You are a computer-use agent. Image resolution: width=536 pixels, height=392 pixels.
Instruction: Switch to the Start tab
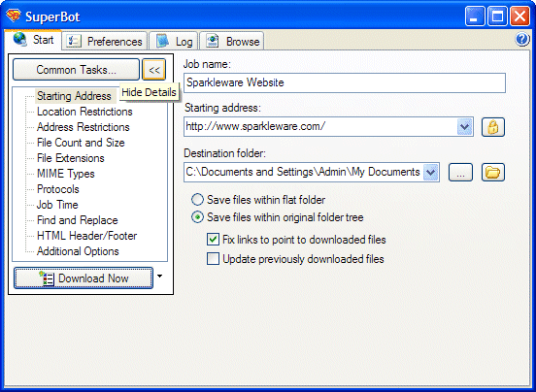(33, 40)
